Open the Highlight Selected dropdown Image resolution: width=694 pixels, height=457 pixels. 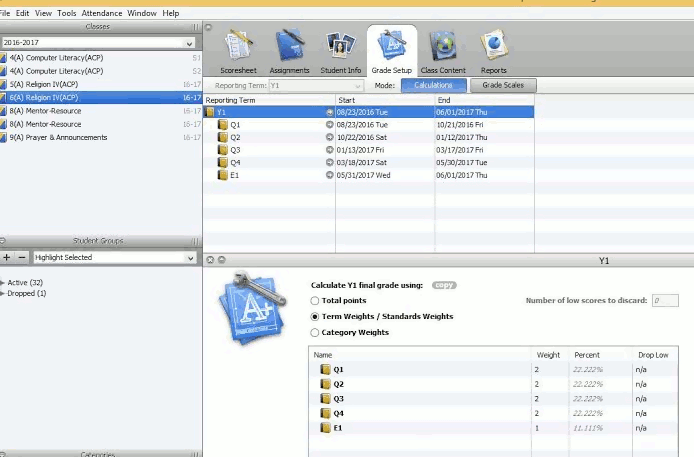[x=115, y=257]
